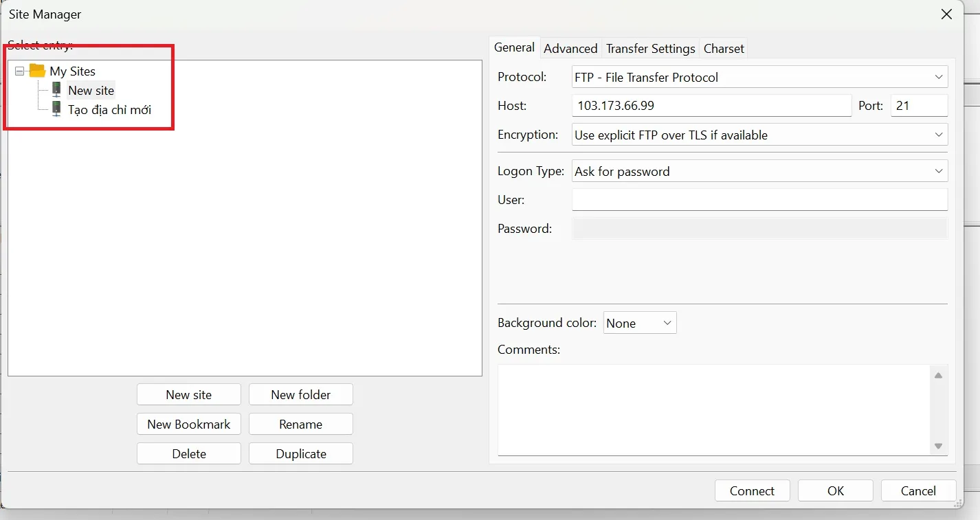
Task: Click the Port number field
Action: (919, 106)
